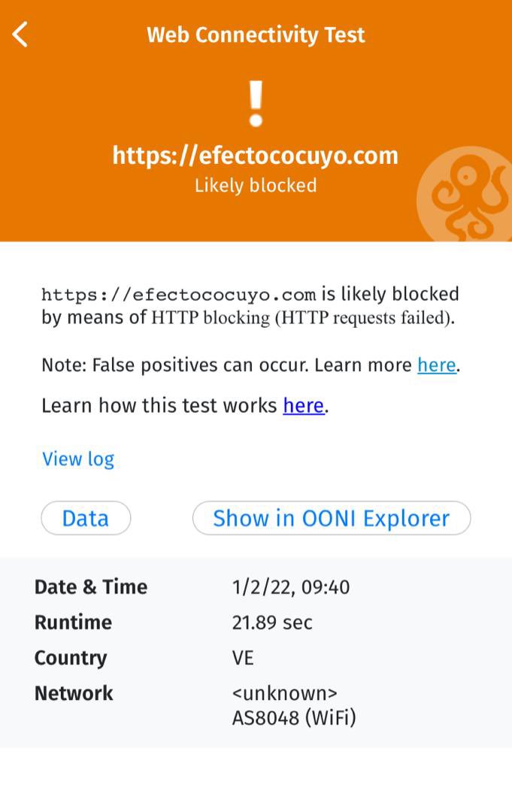Tap the back arrow icon
Image resolution: width=512 pixels, height=812 pixels.
pyautogui.click(x=20, y=35)
